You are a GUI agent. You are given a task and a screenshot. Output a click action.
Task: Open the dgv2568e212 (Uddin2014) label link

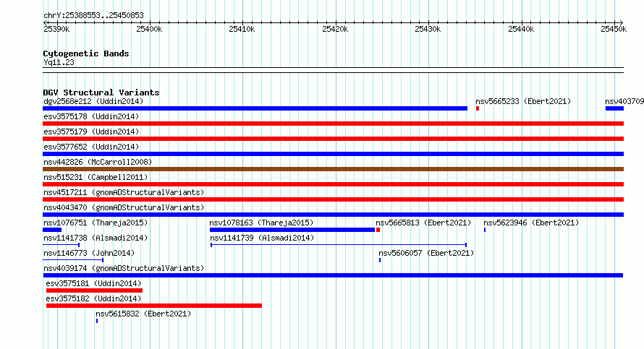click(93, 101)
